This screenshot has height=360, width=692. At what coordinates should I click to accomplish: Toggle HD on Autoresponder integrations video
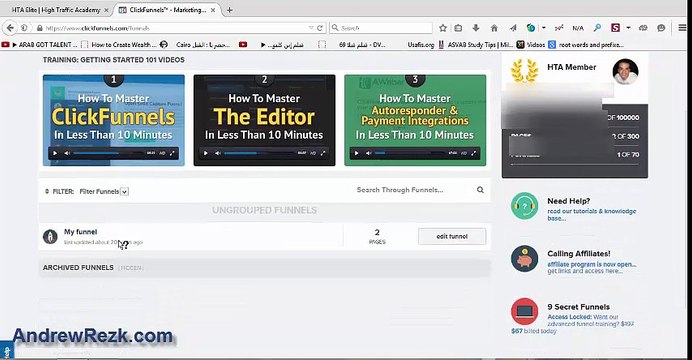click(x=464, y=153)
